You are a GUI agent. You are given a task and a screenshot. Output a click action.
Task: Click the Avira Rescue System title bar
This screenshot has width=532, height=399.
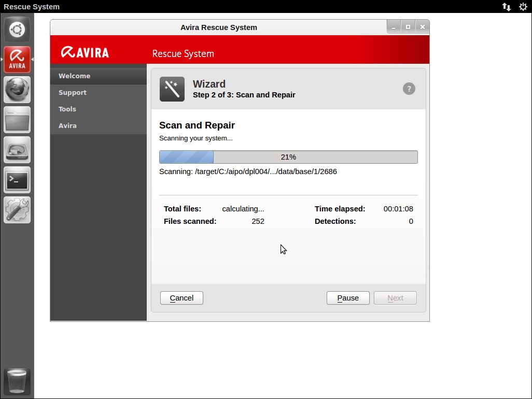(218, 27)
